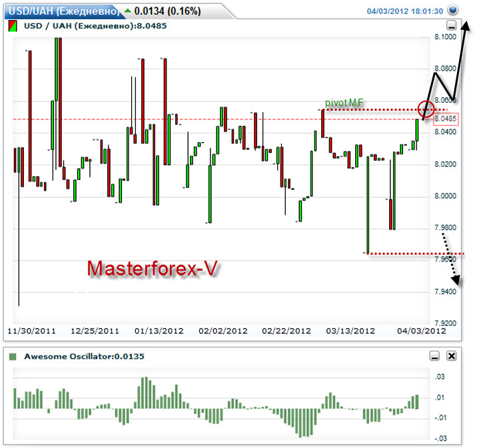
Task: Click the 12/25/2011 date axis label
Action: [95, 331]
